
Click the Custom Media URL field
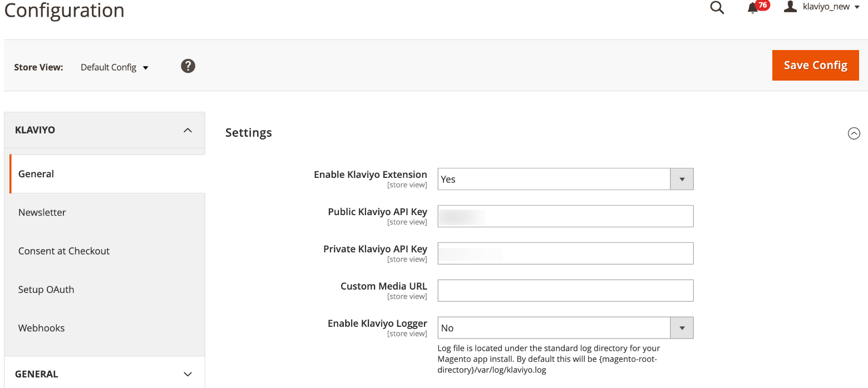565,291
